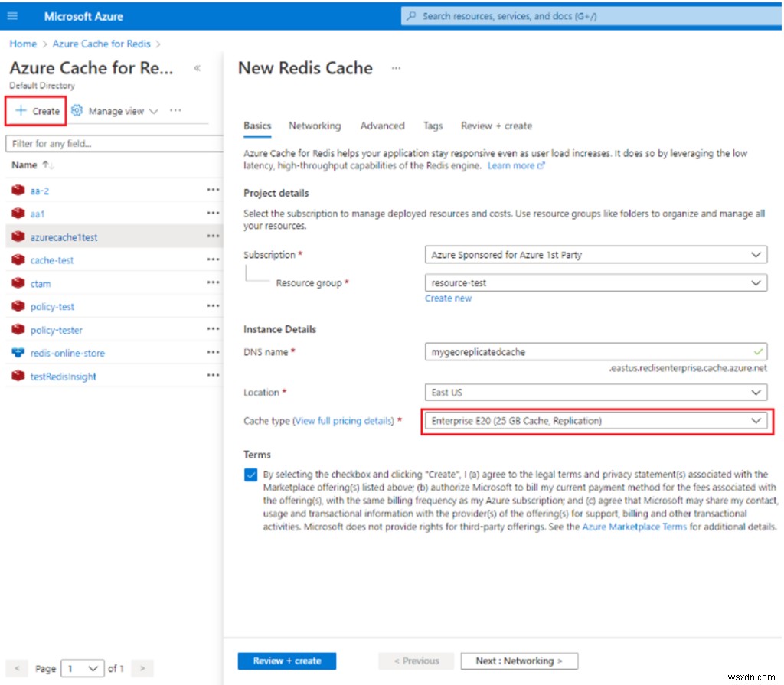Click the Redis icon beside testRedisInsight
Screen dimensions: 784x685
pos(17,376)
